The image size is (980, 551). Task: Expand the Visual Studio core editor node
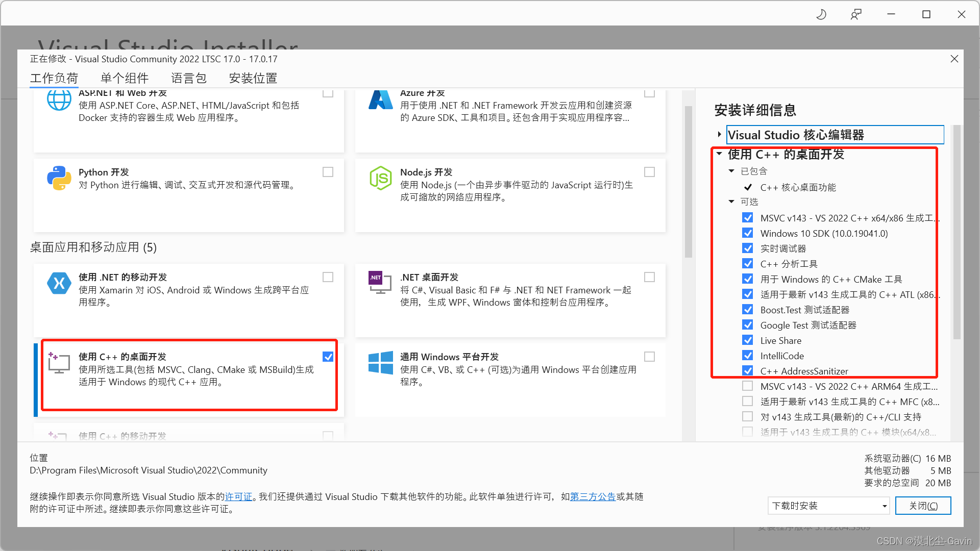[x=719, y=135]
